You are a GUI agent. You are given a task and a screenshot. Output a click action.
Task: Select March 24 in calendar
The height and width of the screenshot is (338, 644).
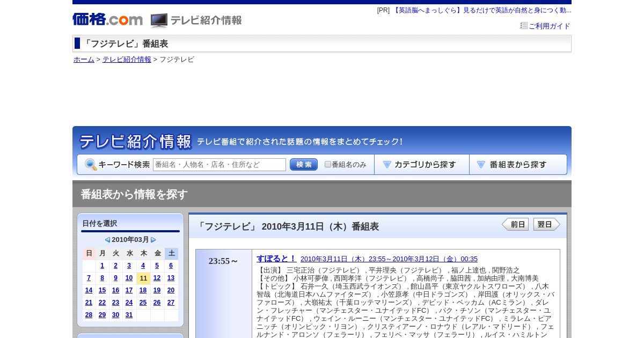tap(129, 303)
